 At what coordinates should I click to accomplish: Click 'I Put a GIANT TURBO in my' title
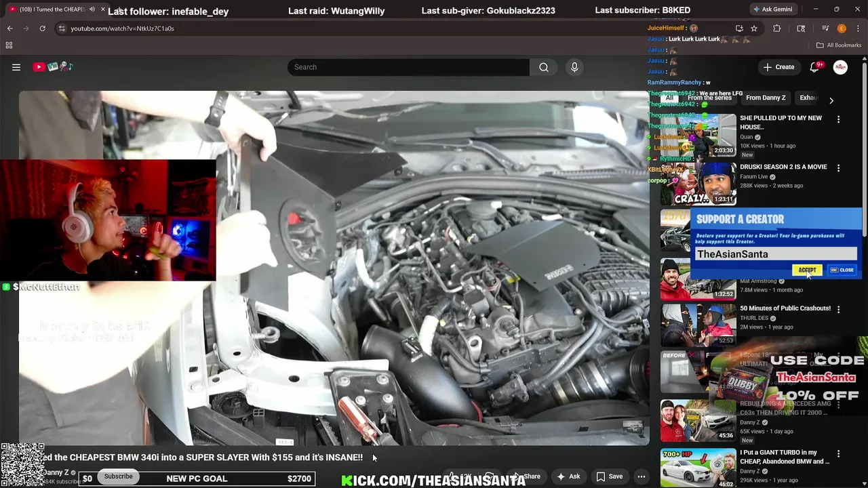[x=785, y=457]
